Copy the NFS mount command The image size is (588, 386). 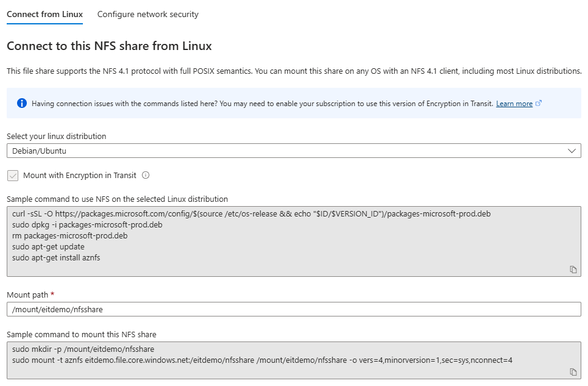[573, 371]
